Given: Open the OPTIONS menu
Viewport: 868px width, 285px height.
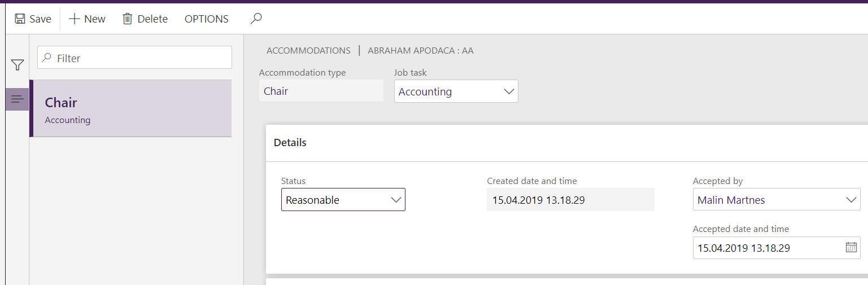Looking at the screenshot, I should click(x=206, y=19).
